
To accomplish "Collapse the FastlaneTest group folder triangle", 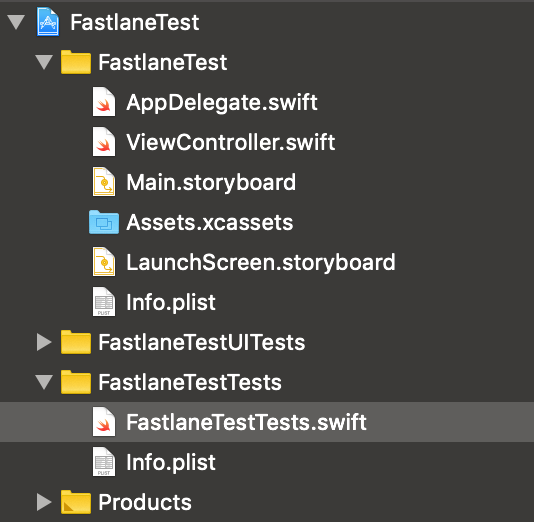I will click(44, 62).
